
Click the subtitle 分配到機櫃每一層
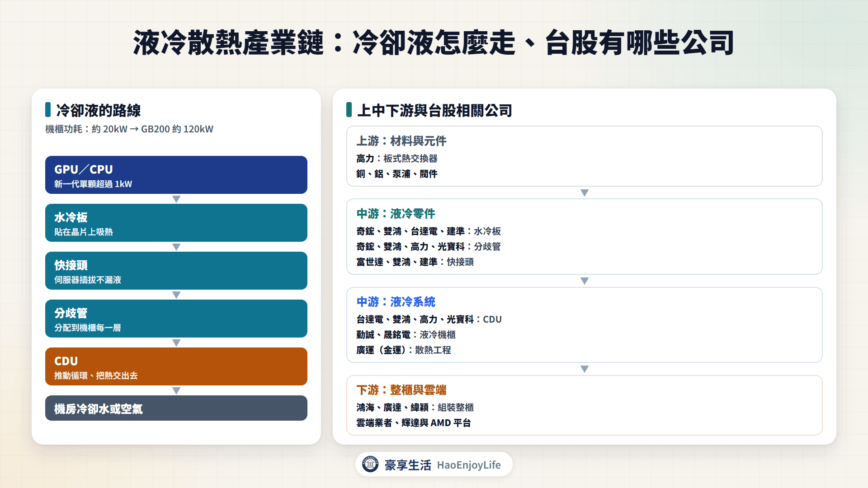88,328
